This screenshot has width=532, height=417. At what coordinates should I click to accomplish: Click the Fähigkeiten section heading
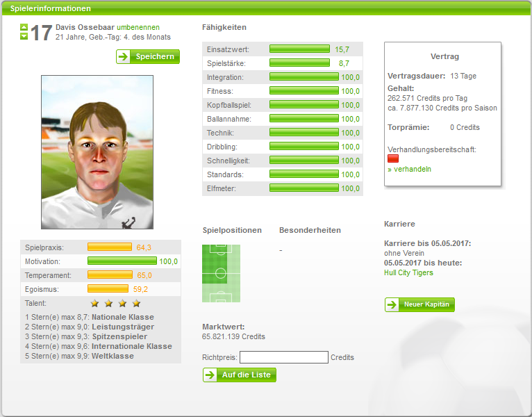pyautogui.click(x=224, y=27)
